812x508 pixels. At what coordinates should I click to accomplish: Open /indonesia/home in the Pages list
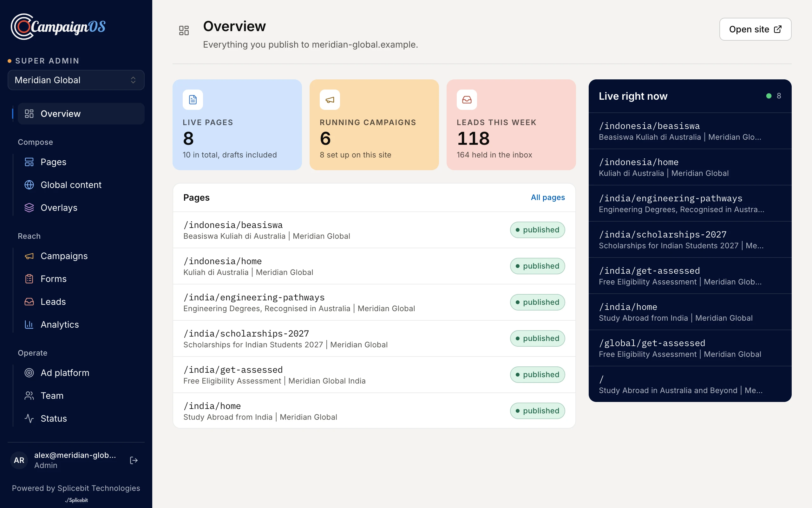[374, 266]
